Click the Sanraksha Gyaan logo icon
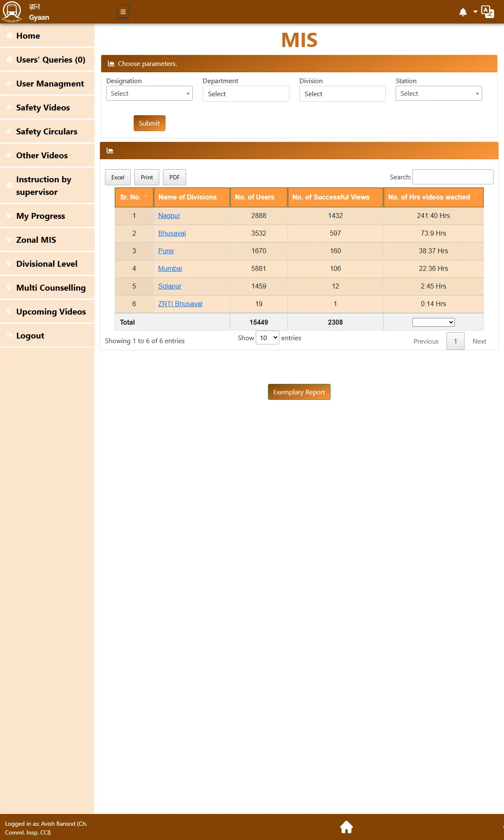The width and height of the screenshot is (504, 840). coord(12,12)
